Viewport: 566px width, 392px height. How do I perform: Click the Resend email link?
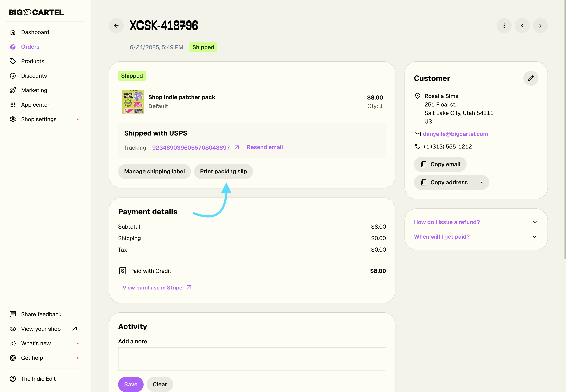click(265, 147)
